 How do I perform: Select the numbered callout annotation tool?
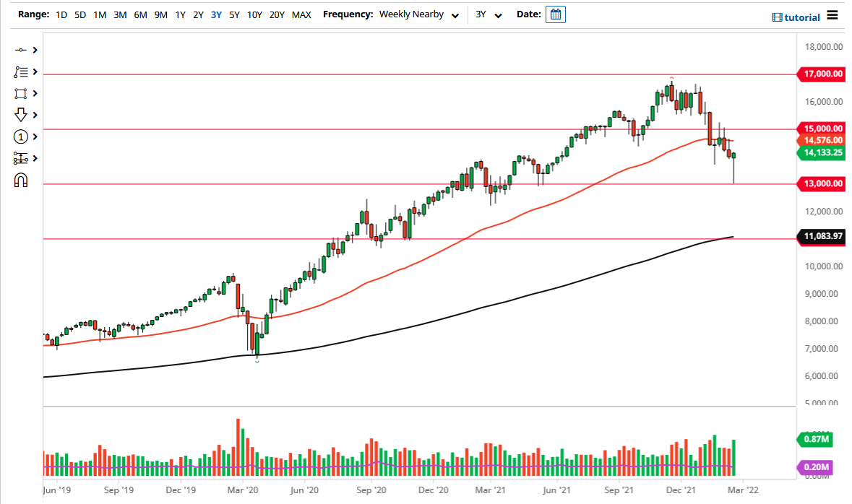pyautogui.click(x=21, y=136)
